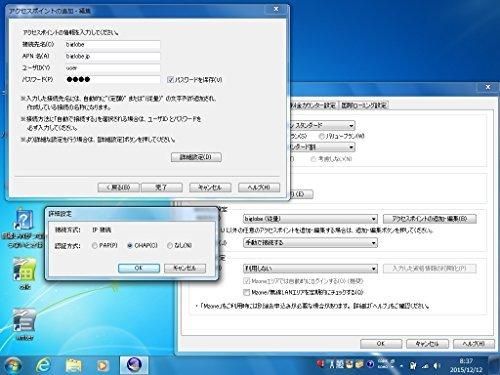
Task: Launch Windows Media Player from the taskbar
Action: pyautogui.click(x=103, y=366)
